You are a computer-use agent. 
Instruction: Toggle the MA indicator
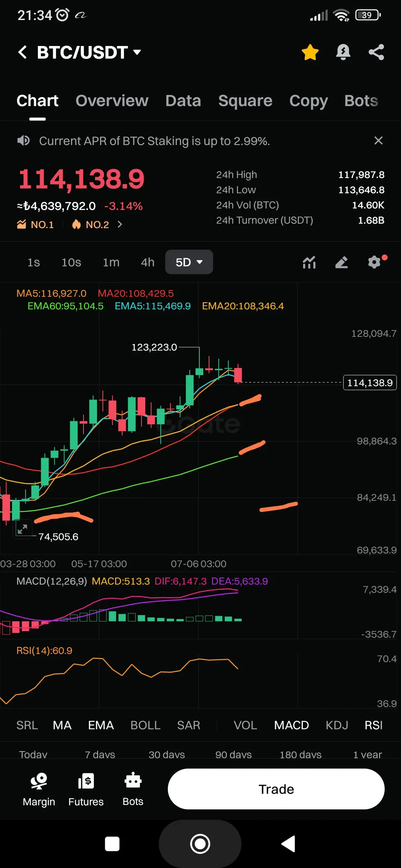pyautogui.click(x=62, y=725)
